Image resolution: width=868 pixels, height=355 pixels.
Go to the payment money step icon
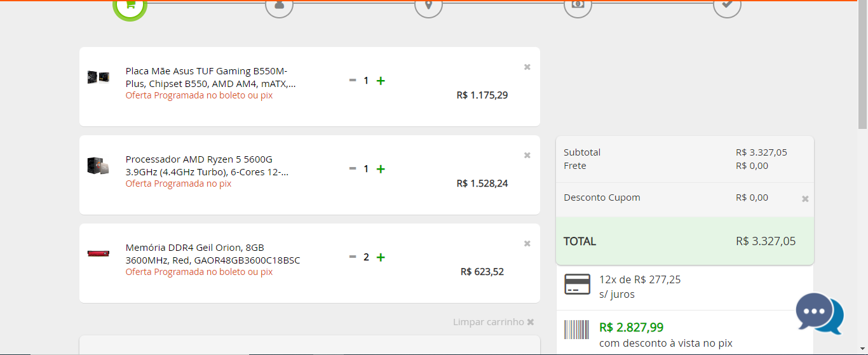578,5
